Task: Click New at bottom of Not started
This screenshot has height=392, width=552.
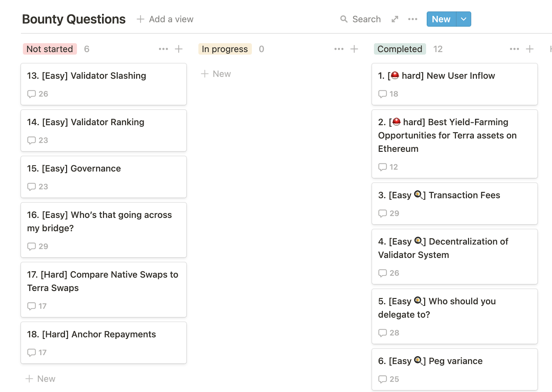Action: coord(41,379)
